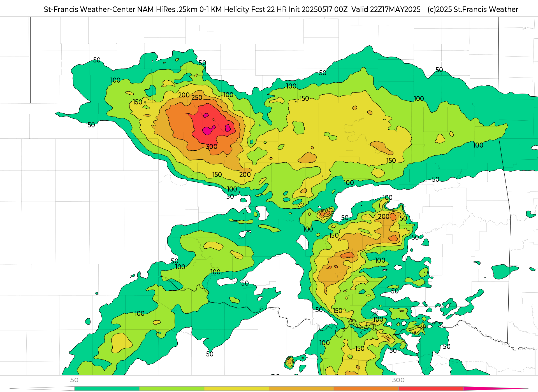Click the yellow colorbar segment
Image resolution: width=538 pixels, height=392 pixels.
tap(236, 389)
